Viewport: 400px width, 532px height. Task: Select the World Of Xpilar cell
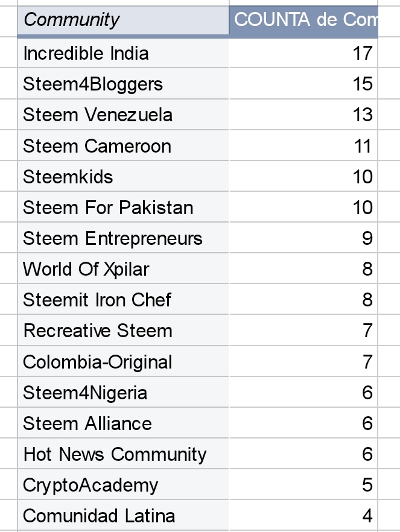coord(123,268)
